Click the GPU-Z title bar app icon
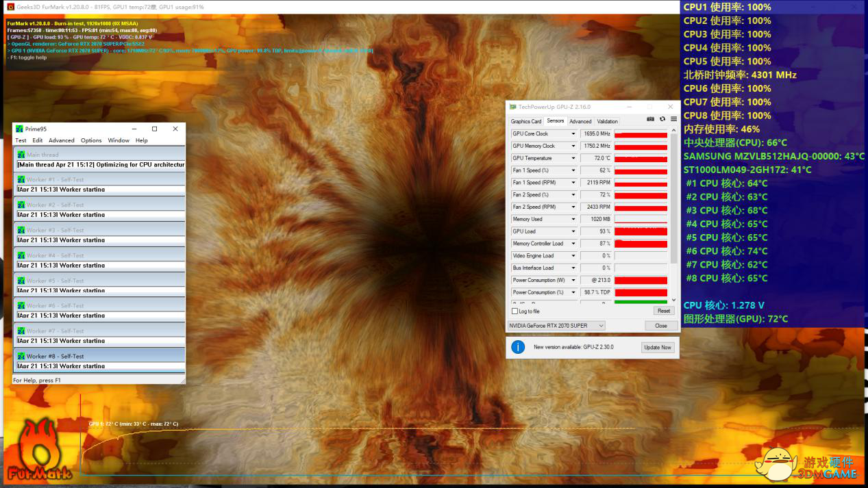 [513, 107]
